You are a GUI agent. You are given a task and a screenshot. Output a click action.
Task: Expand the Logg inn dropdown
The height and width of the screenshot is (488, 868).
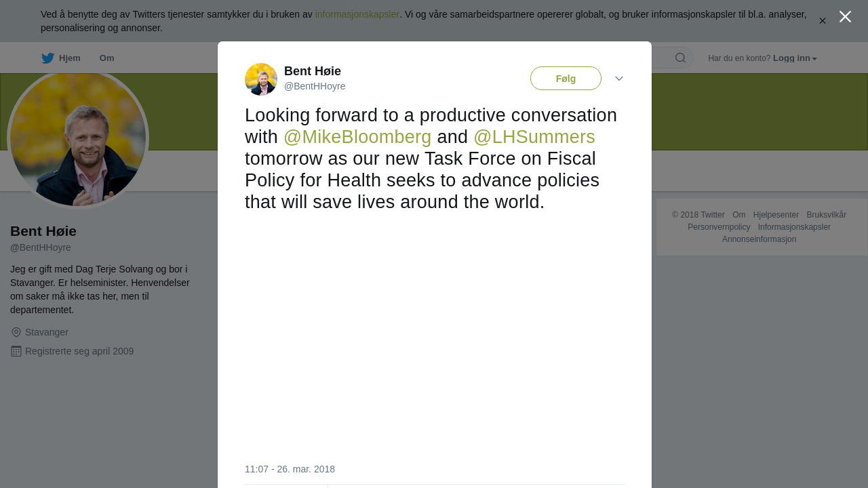[x=795, y=58]
